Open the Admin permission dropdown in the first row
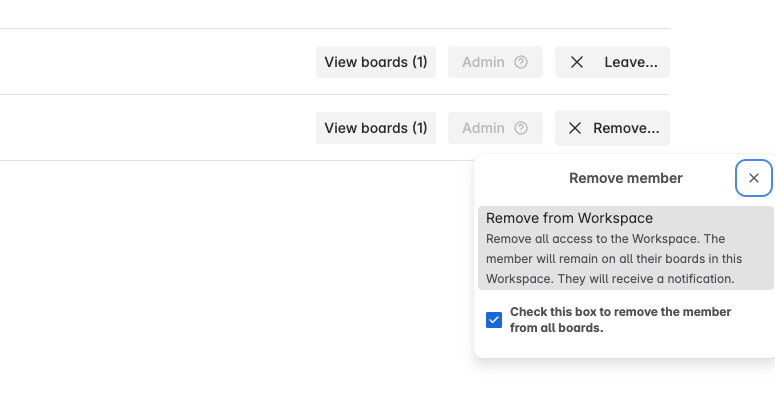This screenshot has height=405, width=775. 495,62
